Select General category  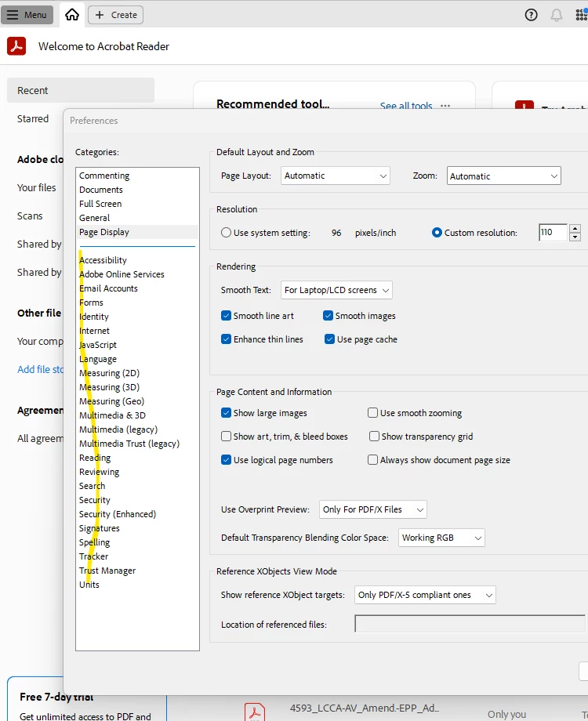(94, 218)
